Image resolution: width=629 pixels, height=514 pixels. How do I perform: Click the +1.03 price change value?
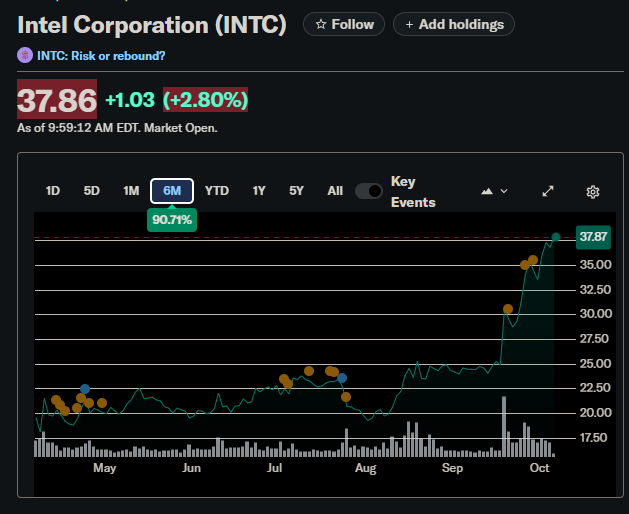click(130, 100)
